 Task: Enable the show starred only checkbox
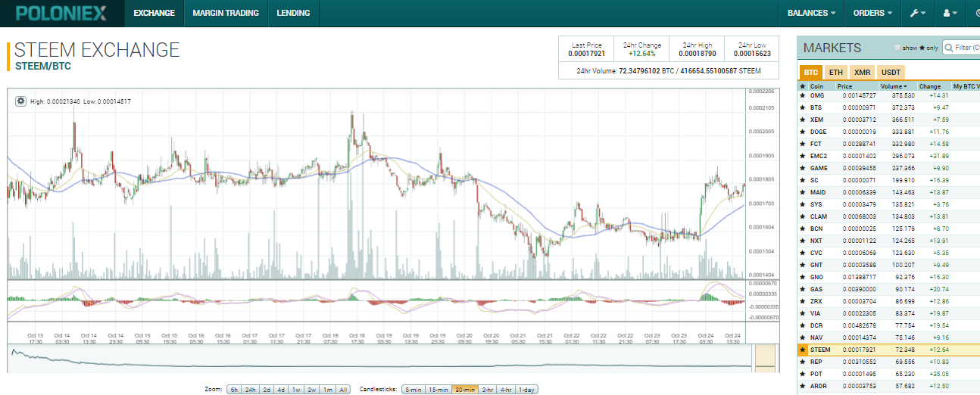tap(897, 48)
